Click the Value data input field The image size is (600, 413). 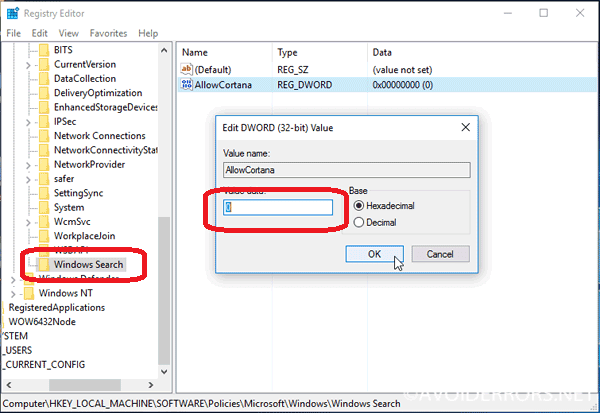click(x=277, y=207)
